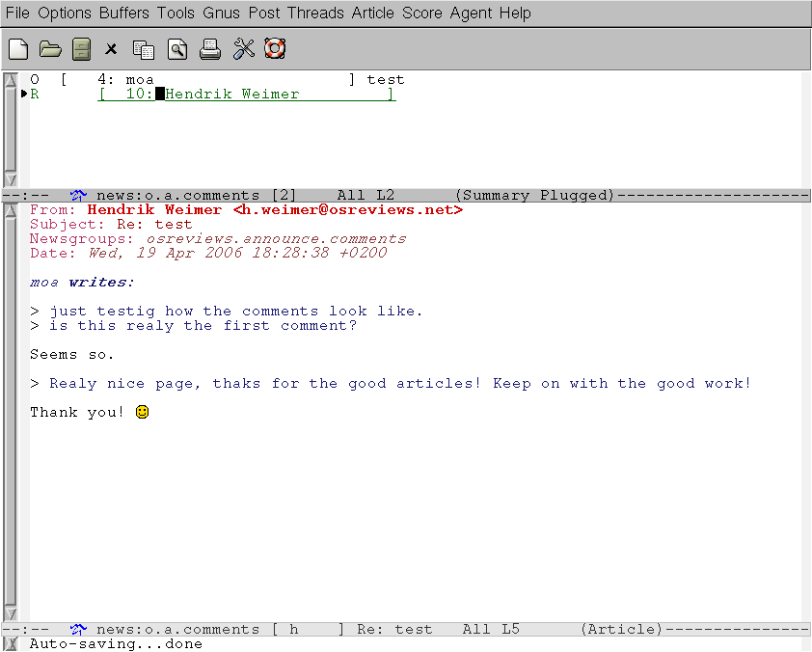Viewport: 812px width, 652px height.
Task: Click the summary pane scrollbar up arrow
Action: [11, 79]
